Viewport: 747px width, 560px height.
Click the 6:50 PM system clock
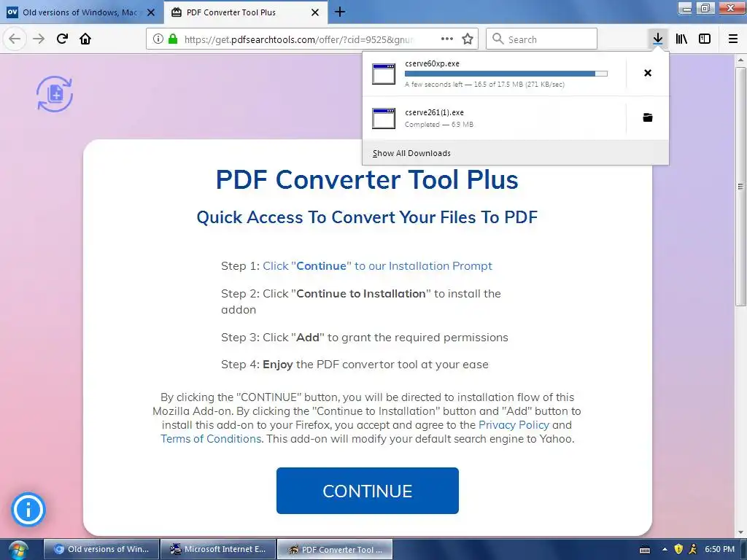pyautogui.click(x=719, y=549)
